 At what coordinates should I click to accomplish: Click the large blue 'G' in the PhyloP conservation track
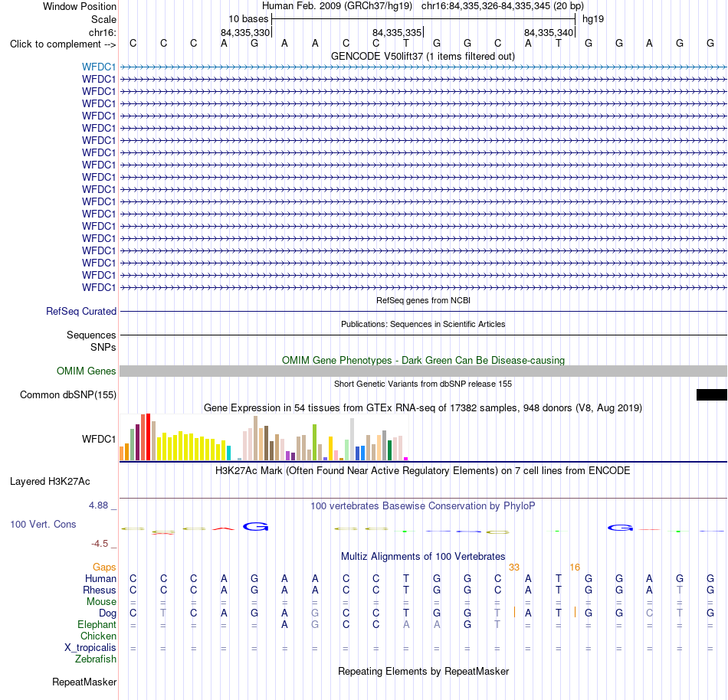(x=255, y=526)
